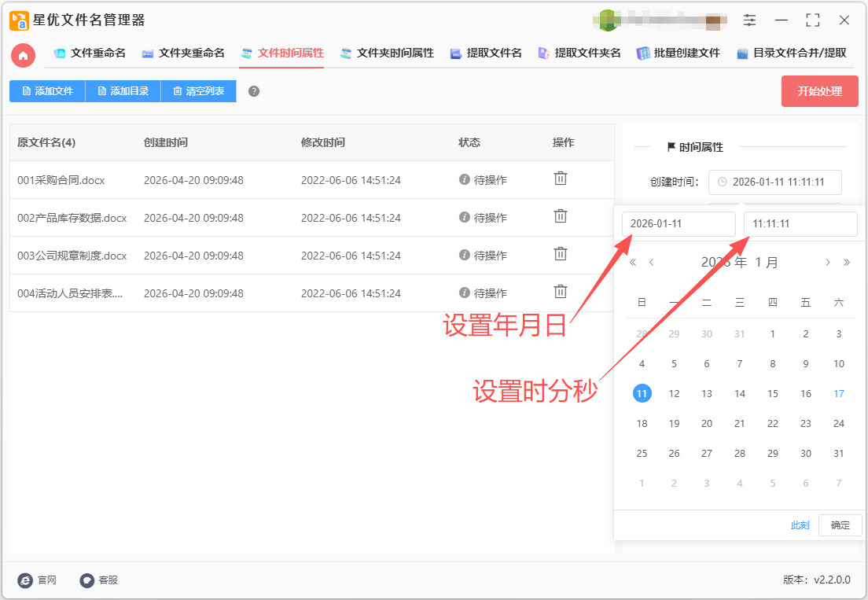Delete the 001采购合同.docx row with trash icon
This screenshot has height=600, width=868.
pyautogui.click(x=561, y=179)
